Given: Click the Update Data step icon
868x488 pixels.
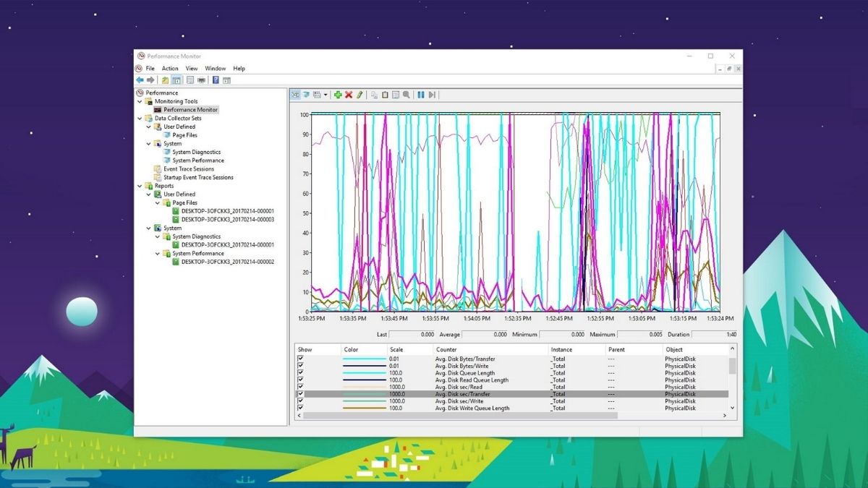Looking at the screenshot, I should (x=432, y=95).
